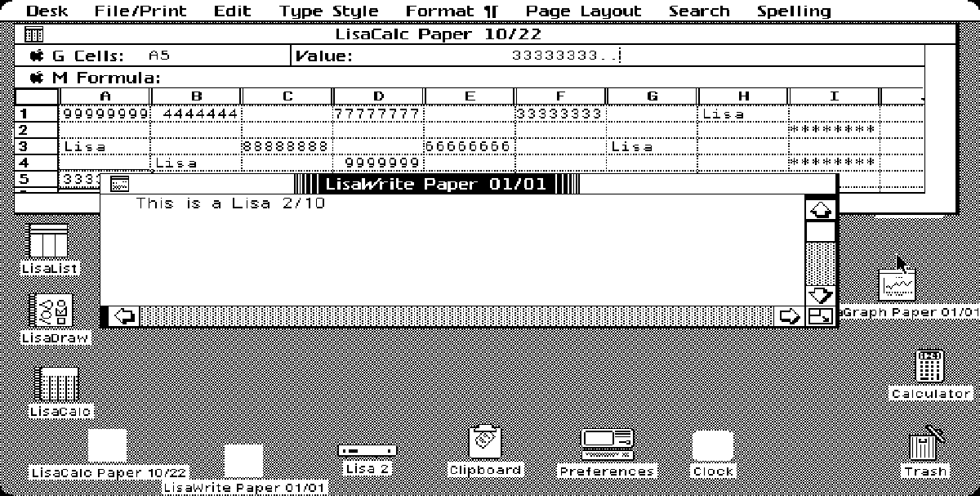
Task: Open the Format menu
Action: pos(452,11)
